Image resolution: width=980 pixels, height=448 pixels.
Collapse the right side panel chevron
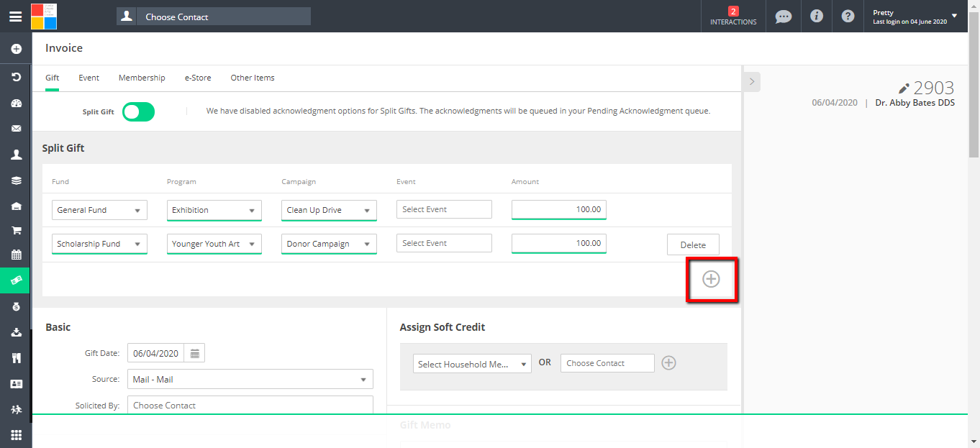point(752,81)
